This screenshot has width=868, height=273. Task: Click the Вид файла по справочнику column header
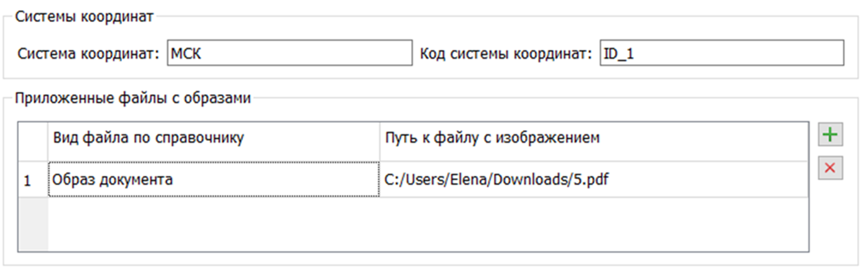[x=213, y=138]
